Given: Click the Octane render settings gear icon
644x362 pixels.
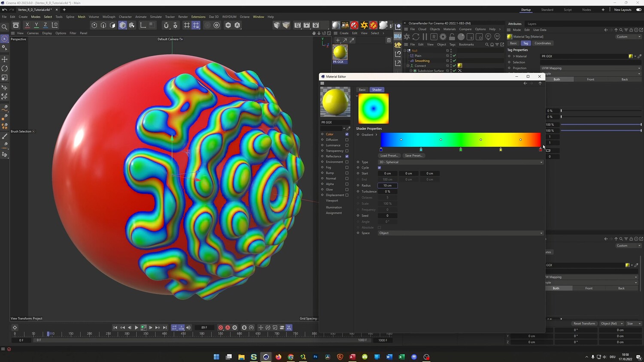Looking at the screenshot, I should pos(443,37).
